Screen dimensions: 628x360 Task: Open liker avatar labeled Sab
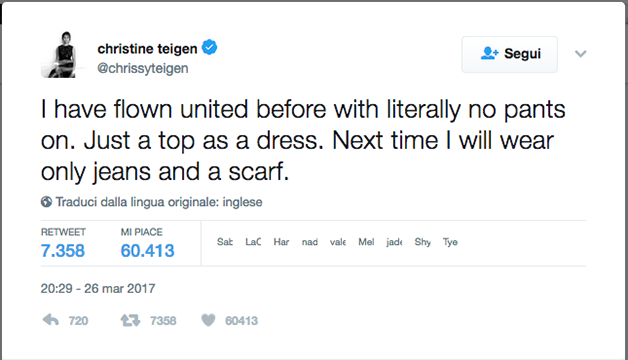click(225, 242)
